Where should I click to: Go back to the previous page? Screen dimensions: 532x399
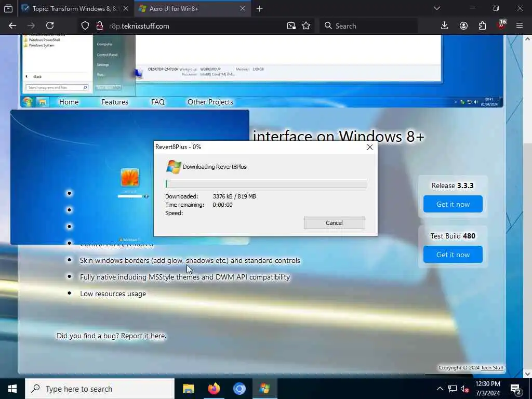click(12, 26)
